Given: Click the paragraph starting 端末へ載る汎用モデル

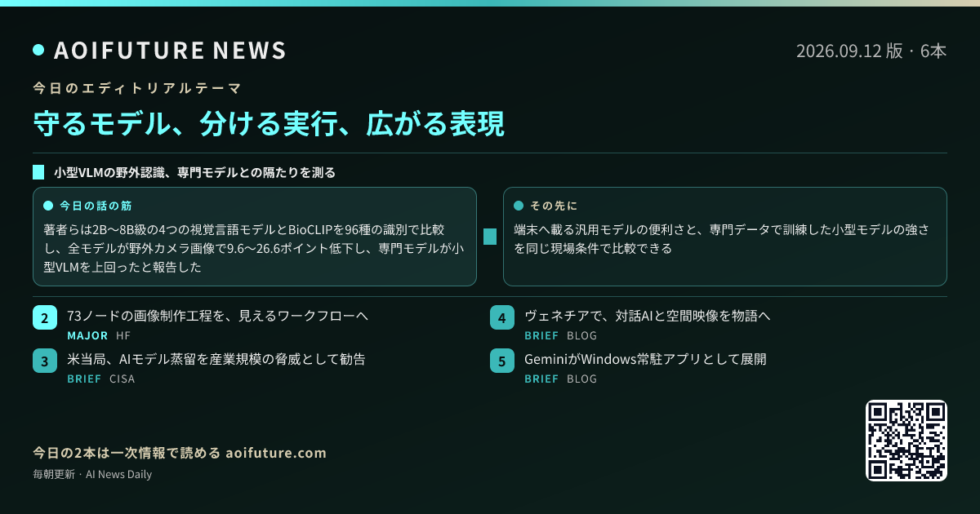Looking at the screenshot, I should pos(721,239).
